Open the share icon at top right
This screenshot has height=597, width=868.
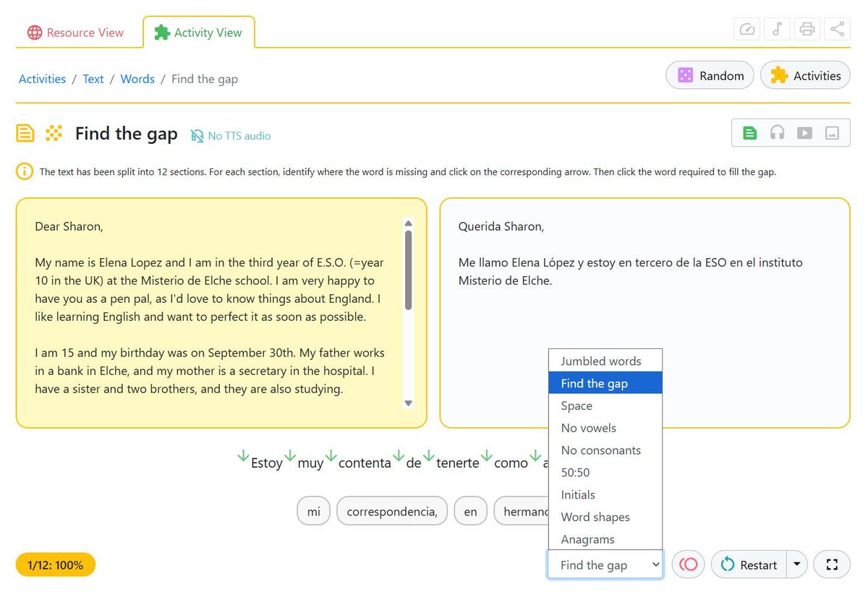pos(837,29)
